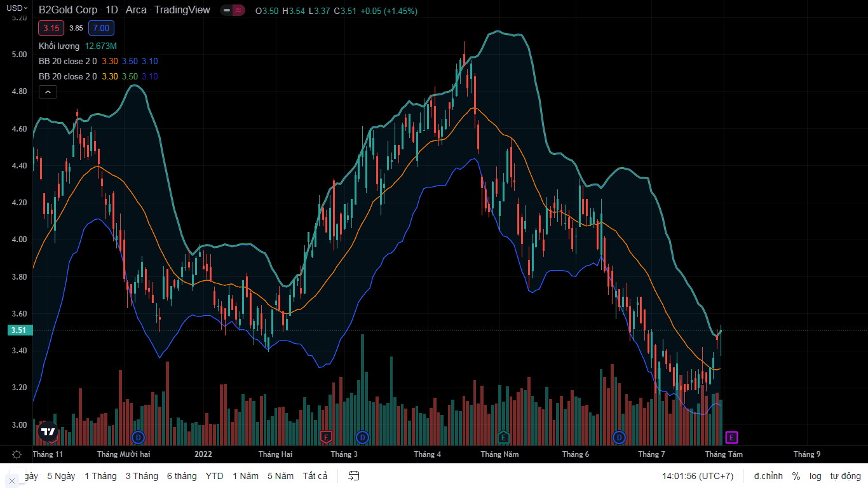
Task: Toggle tự động auto scale
Action: pos(845,476)
